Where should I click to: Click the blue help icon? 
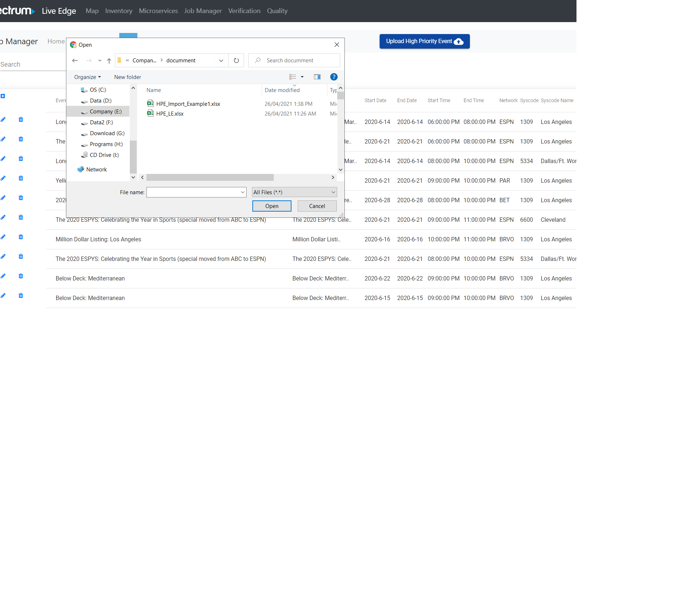[334, 77]
